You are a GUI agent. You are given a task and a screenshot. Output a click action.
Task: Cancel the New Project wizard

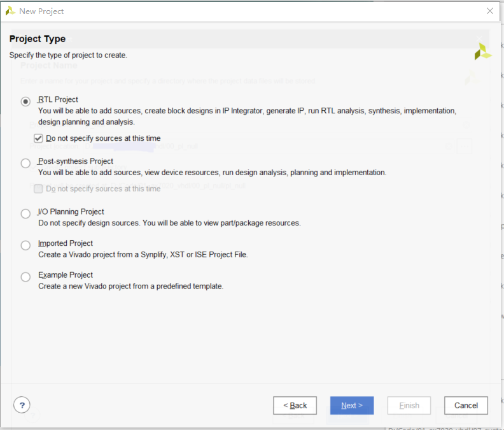tap(466, 406)
